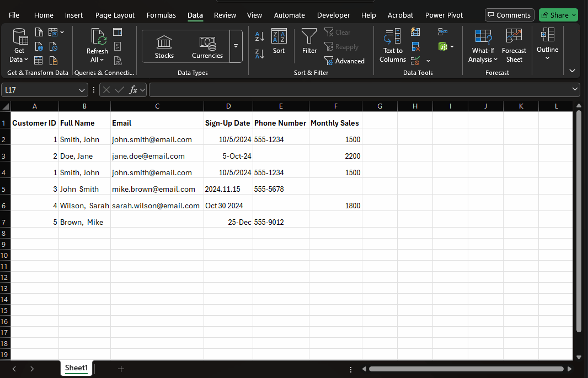Open the Remove Duplicates tool
This screenshot has width=588, height=378.
click(x=415, y=46)
